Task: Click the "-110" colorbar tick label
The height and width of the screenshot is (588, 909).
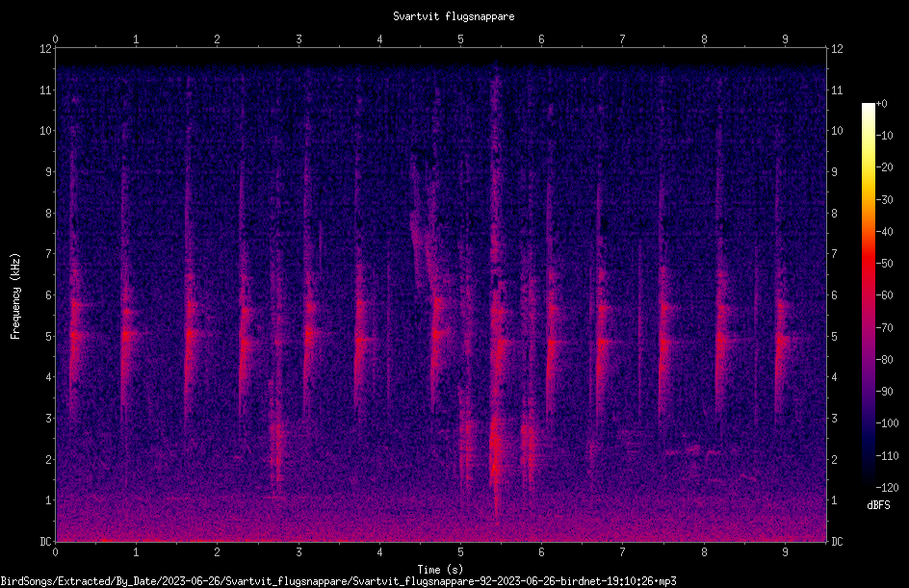Action: click(x=888, y=456)
